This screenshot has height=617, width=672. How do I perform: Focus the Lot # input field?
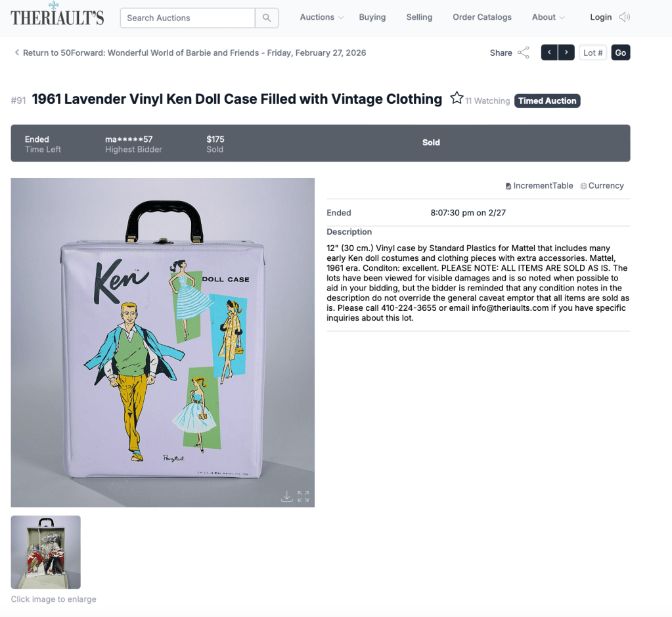(593, 53)
